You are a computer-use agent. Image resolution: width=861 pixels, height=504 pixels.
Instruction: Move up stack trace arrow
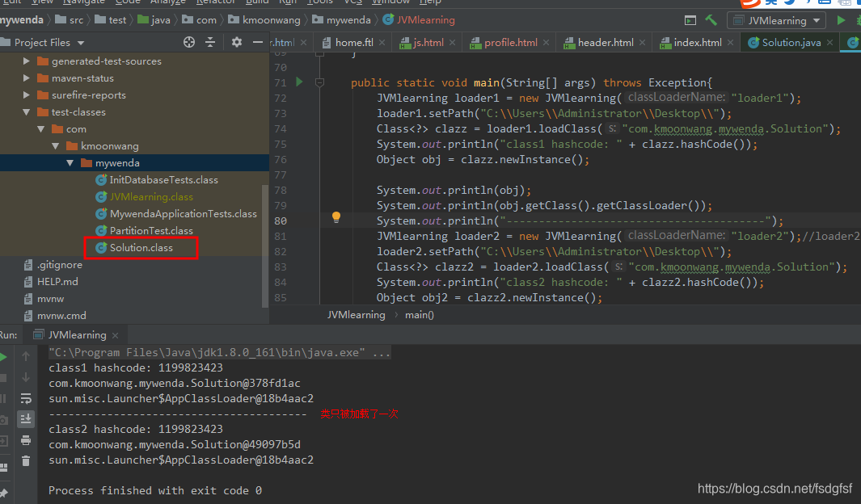coord(26,356)
